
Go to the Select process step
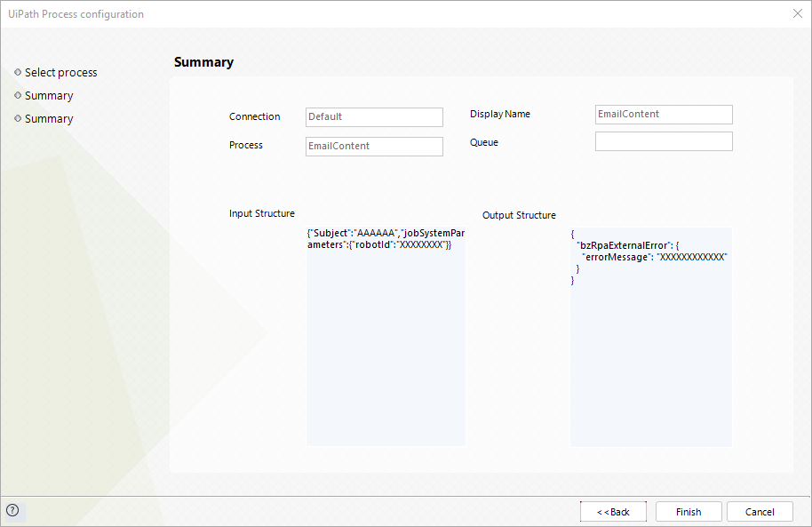[x=60, y=73]
